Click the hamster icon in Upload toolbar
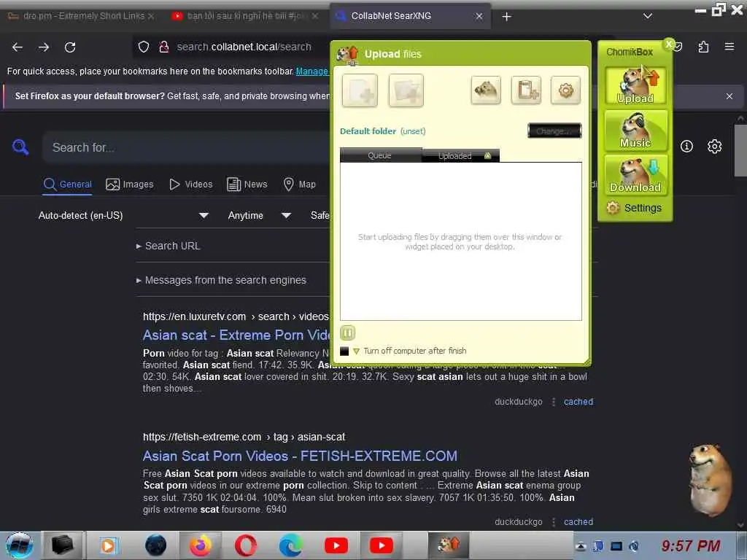 pos(485,90)
